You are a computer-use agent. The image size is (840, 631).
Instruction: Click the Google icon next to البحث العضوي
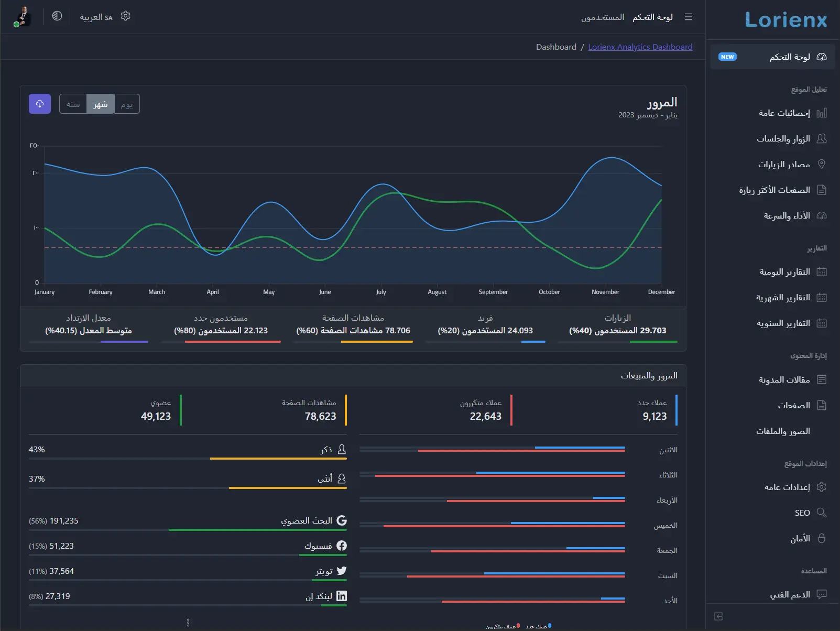(342, 520)
